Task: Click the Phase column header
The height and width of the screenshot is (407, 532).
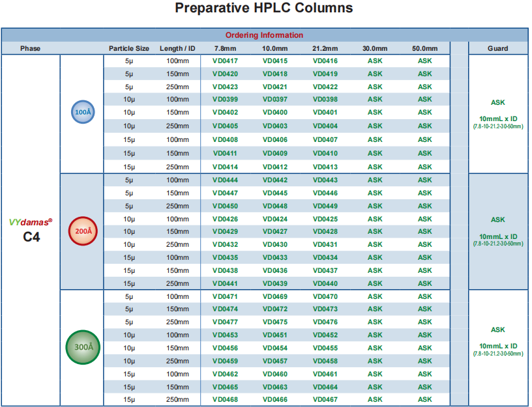Action: pos(30,48)
